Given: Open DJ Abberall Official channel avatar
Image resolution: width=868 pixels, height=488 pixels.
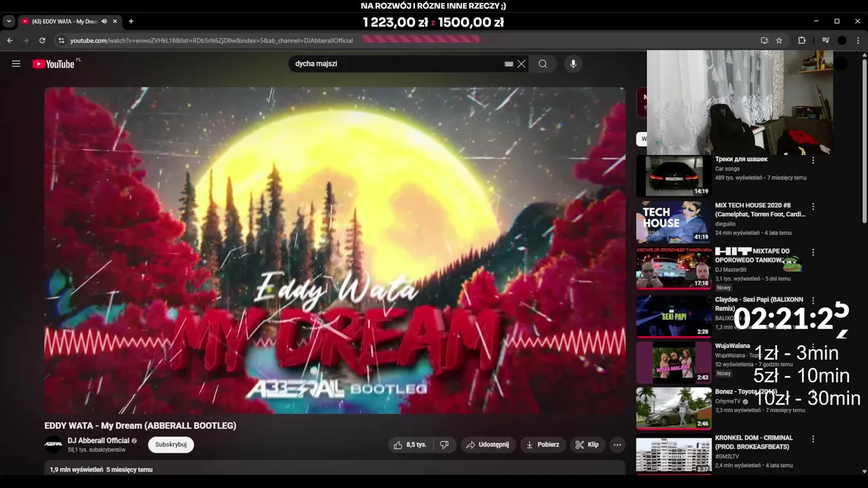Looking at the screenshot, I should click(53, 445).
